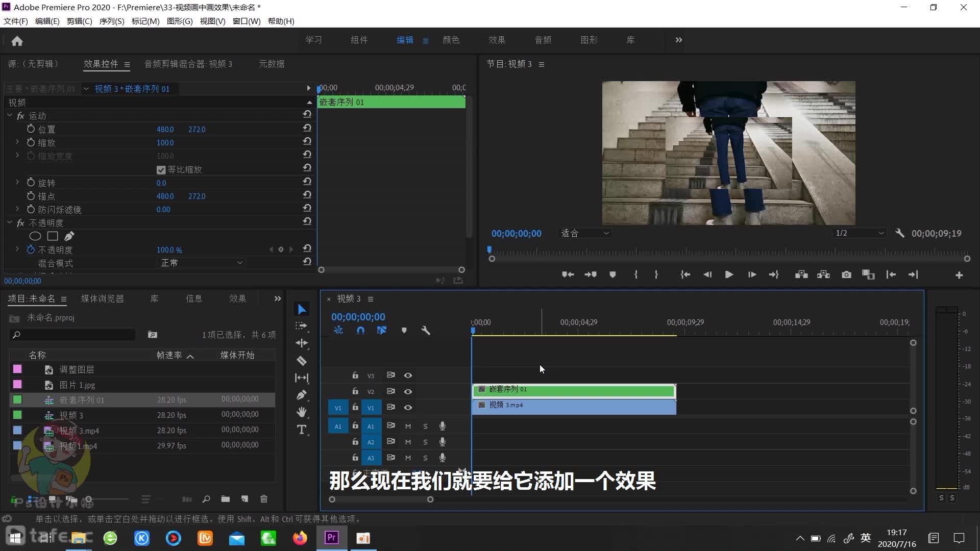Click Extract button in program monitor
Screen dimensions: 980x551
click(x=823, y=274)
